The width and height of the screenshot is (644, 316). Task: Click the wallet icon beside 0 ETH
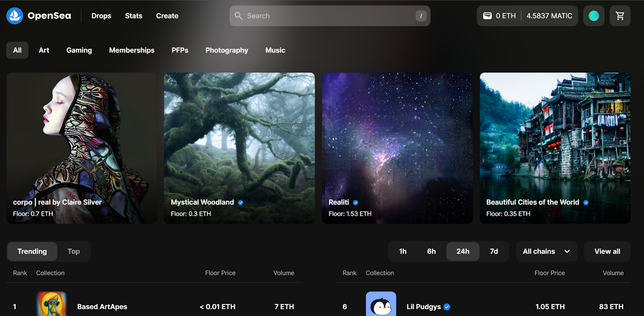487,16
